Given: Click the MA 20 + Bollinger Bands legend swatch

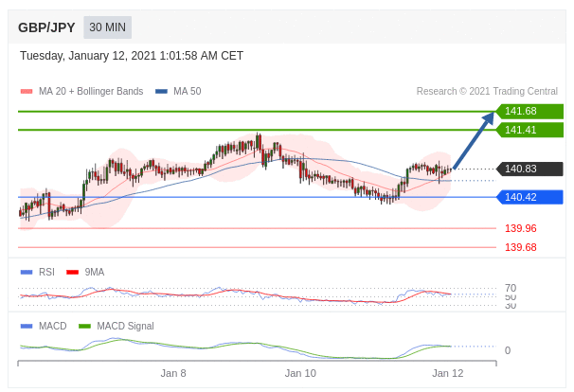Looking at the screenshot, I should [x=27, y=92].
